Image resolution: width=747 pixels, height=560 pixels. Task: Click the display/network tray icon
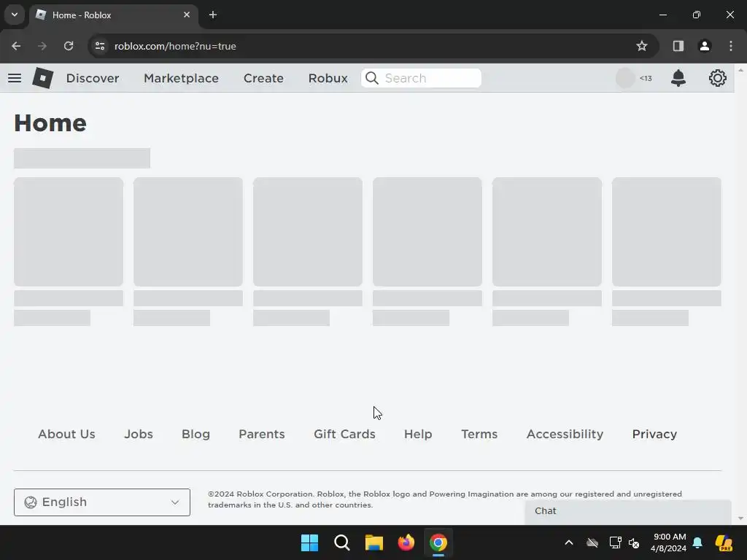(615, 542)
